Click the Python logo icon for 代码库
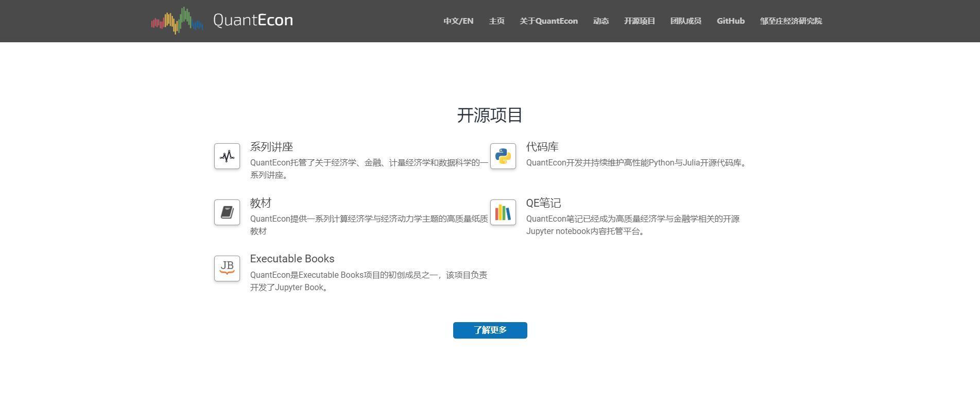Screen dimensions: 980x402 pyautogui.click(x=503, y=156)
